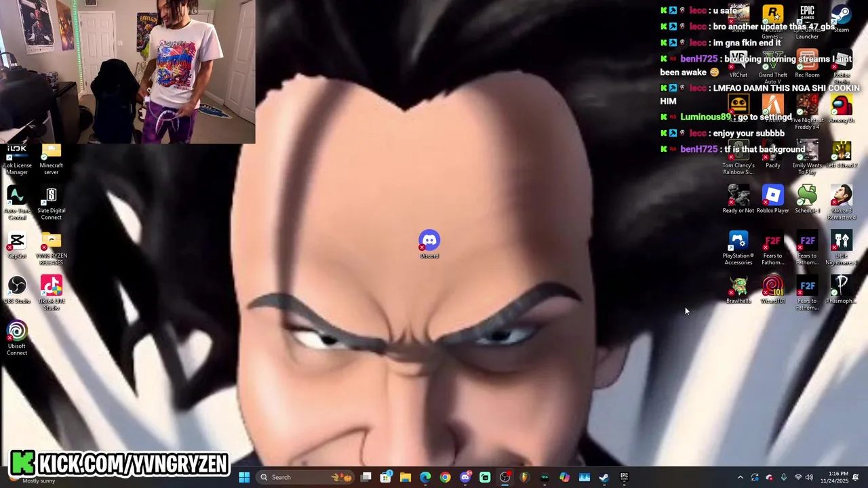Launch the Epic Games Launcher desktop shortcut

pyautogui.click(x=807, y=21)
